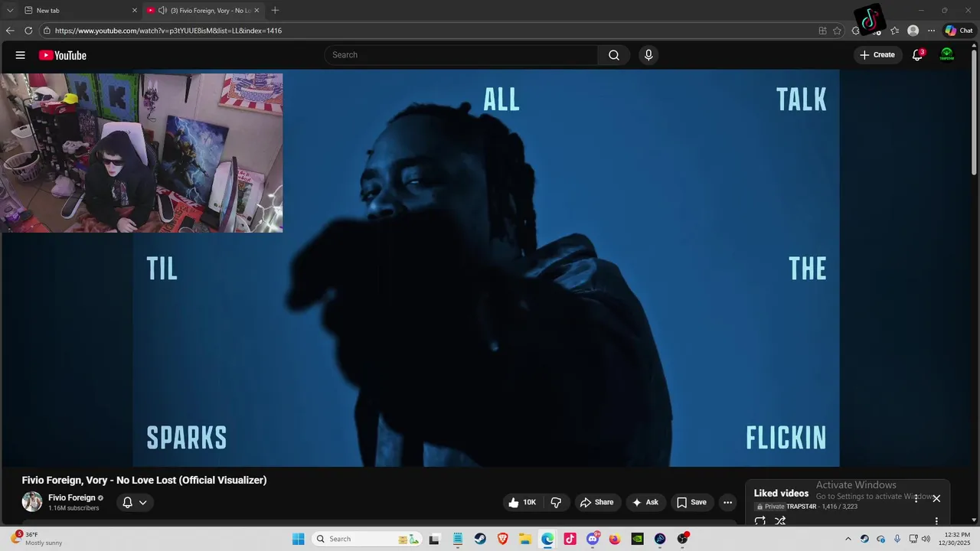Open browser extensions puzzle icon
Image resolution: width=980 pixels, height=551 pixels.
point(856,31)
